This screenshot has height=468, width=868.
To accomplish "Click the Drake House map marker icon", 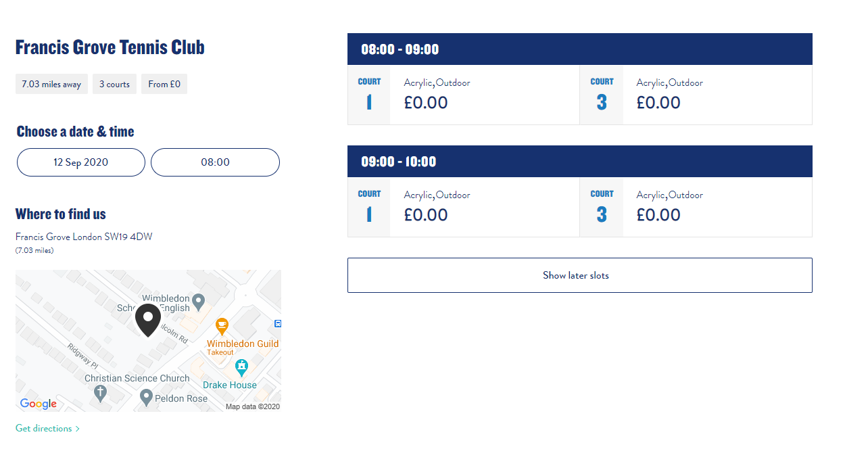I will tap(241, 367).
